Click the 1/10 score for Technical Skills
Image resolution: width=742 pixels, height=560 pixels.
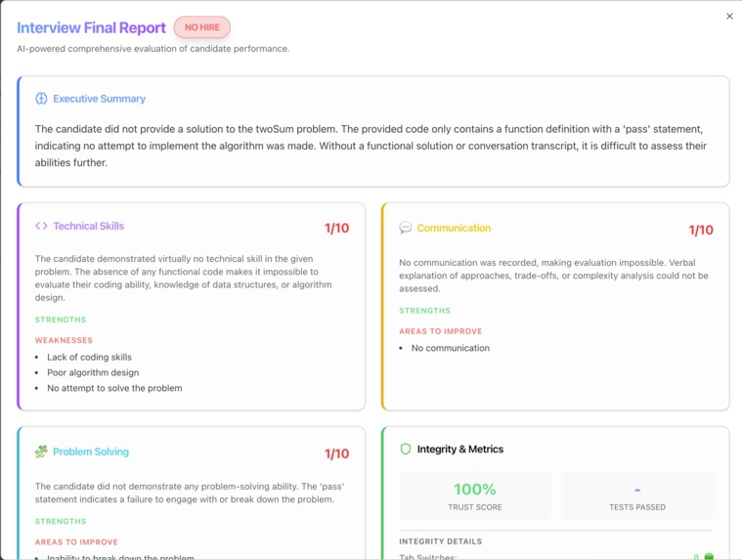[336, 228]
